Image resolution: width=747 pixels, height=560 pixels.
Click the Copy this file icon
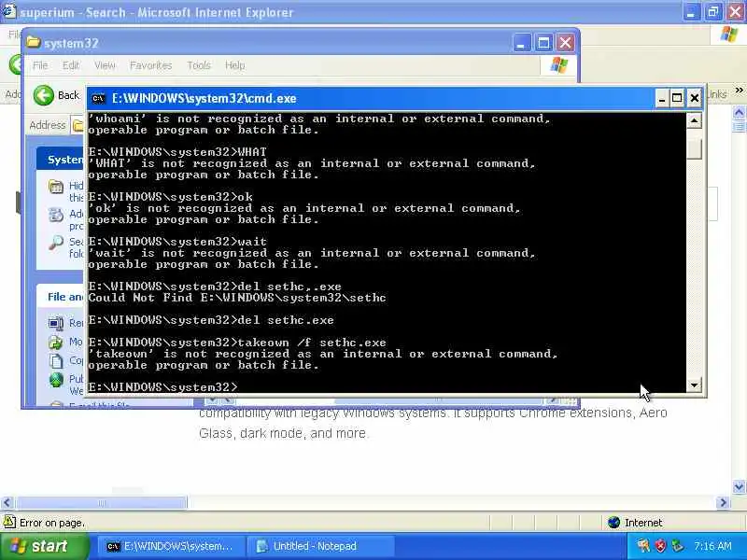(x=56, y=361)
